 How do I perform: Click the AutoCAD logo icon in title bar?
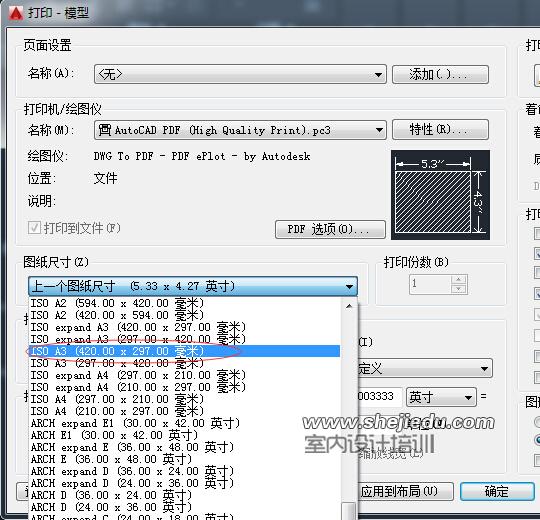[x=15, y=13]
